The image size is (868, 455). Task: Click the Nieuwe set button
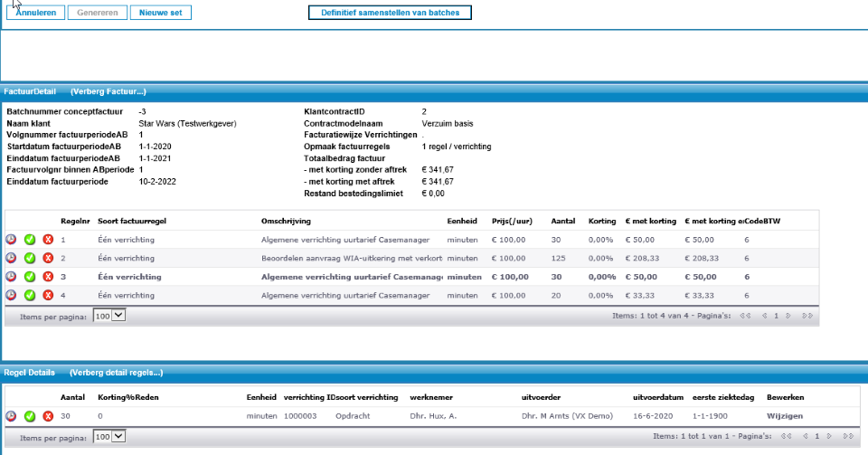[160, 13]
